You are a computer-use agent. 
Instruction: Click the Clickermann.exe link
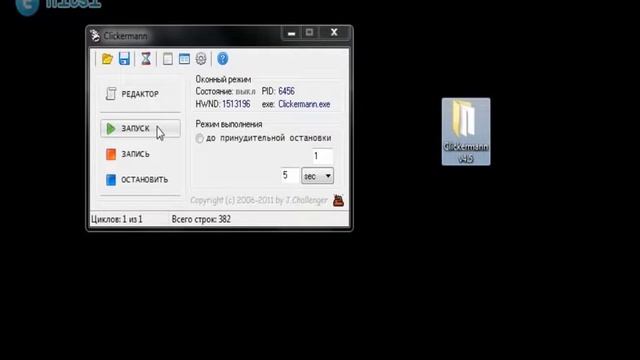(x=304, y=104)
